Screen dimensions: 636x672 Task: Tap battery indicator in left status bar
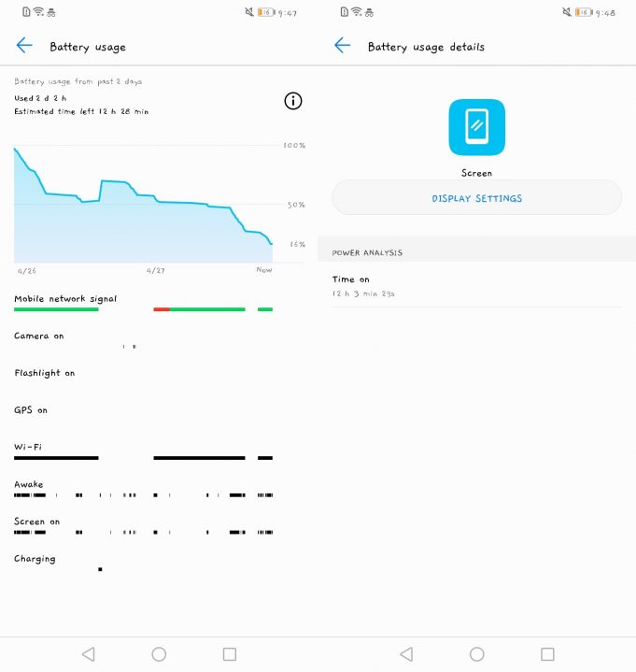(265, 13)
